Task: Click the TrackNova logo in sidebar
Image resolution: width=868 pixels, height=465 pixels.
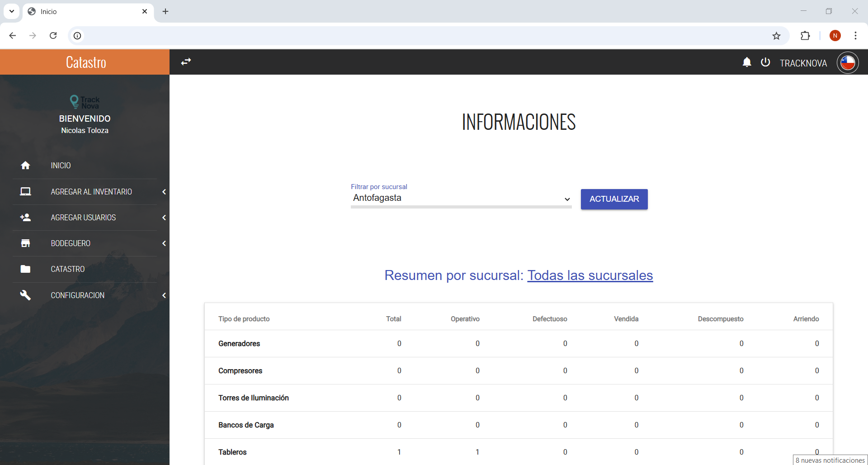Action: (x=85, y=102)
